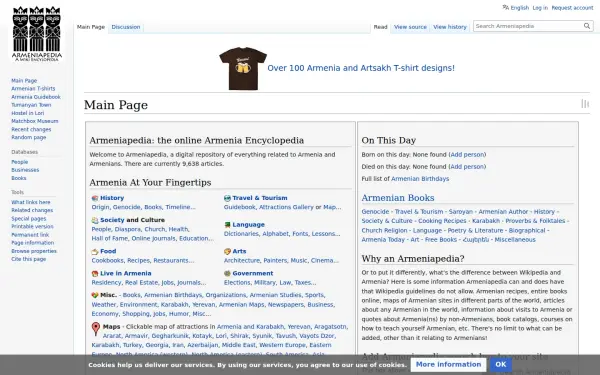Screen dimensions: 600x375
Task: Click the red Maps pin icon
Action: coord(96,329)
